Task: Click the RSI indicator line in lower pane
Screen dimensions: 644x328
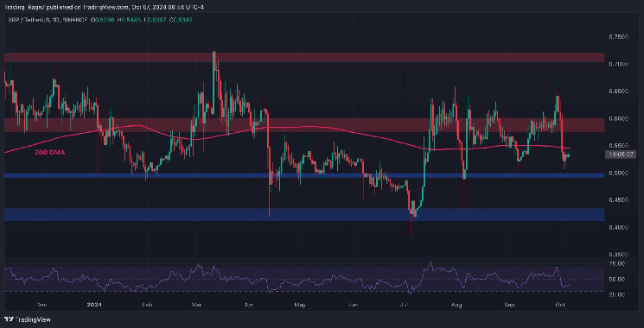Action: coord(288,280)
